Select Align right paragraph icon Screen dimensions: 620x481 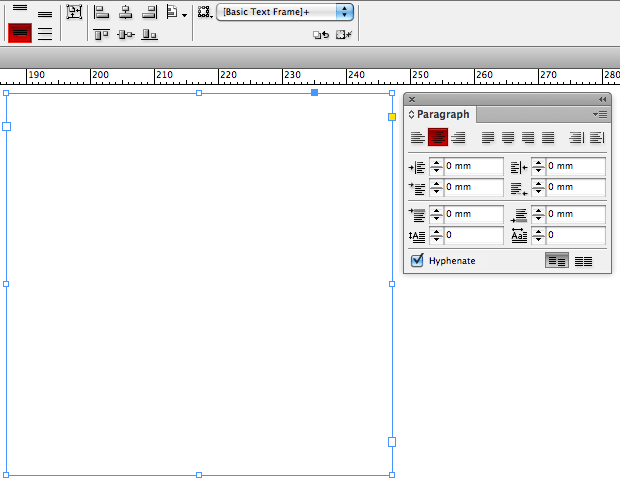(x=458, y=138)
